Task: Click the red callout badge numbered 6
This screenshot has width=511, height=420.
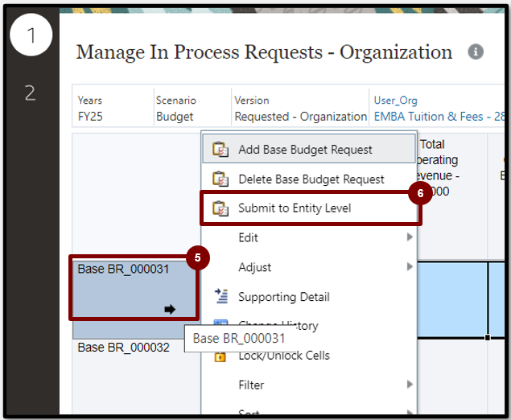Action: [x=419, y=195]
